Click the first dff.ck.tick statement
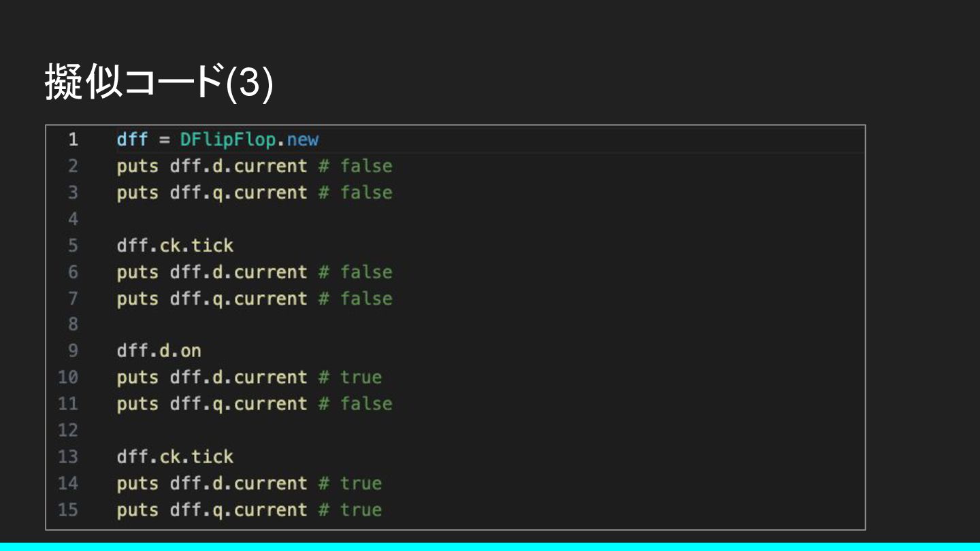Screen dimensions: 980x551 175,246
